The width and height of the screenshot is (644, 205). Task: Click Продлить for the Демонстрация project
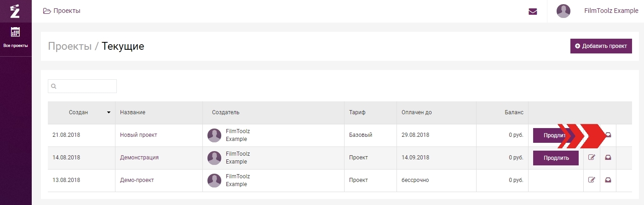(556, 158)
